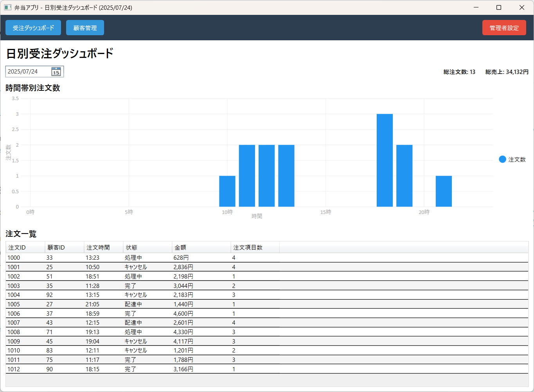Select order row 1005 with 配達中 status
Image resolution: width=534 pixels, height=392 pixels.
tap(267, 304)
